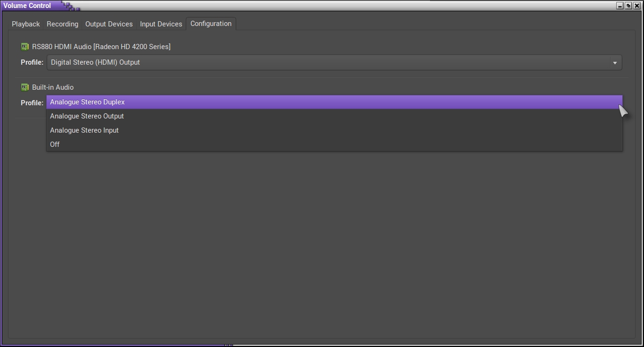Image resolution: width=644 pixels, height=347 pixels.
Task: Set Built-in Audio profile to Off
Action: [55, 144]
